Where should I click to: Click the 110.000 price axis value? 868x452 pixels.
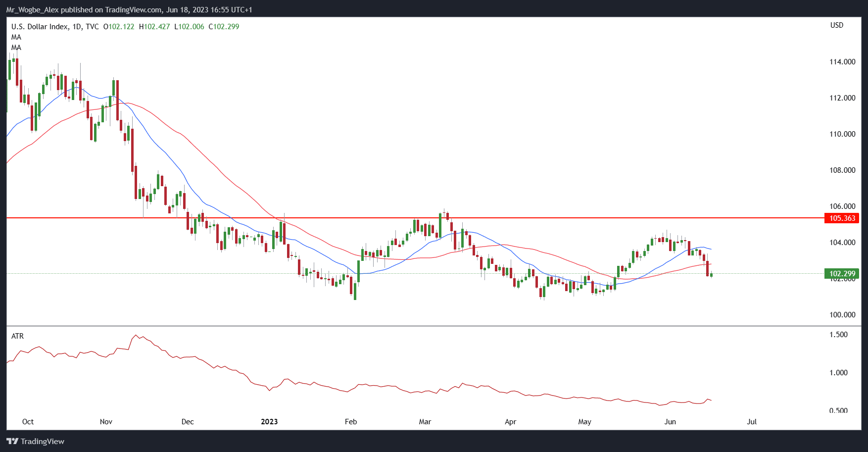tap(842, 134)
